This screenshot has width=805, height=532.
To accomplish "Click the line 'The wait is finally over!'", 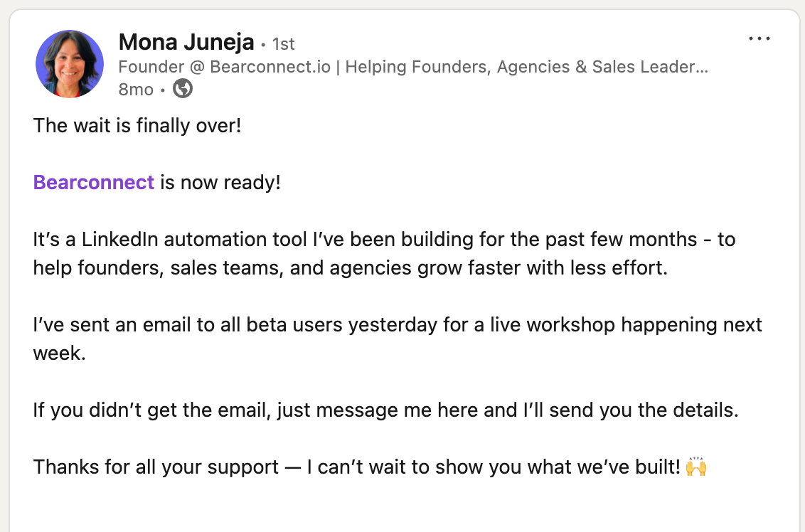I will point(137,126).
